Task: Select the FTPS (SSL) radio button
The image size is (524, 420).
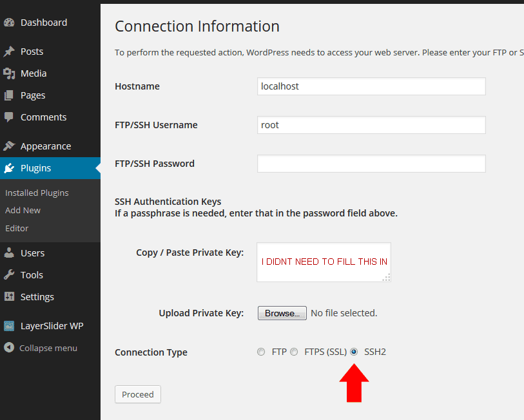Action: coord(294,352)
